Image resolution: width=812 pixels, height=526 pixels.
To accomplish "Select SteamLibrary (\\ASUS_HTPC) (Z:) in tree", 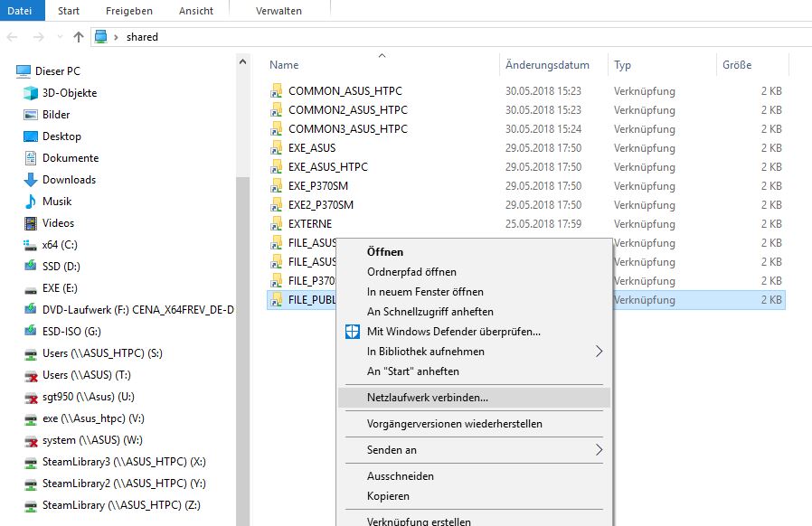I will (x=121, y=506).
